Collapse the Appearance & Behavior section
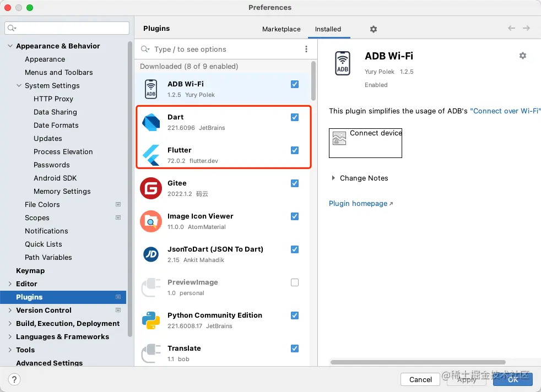This screenshot has height=392, width=541. point(10,46)
